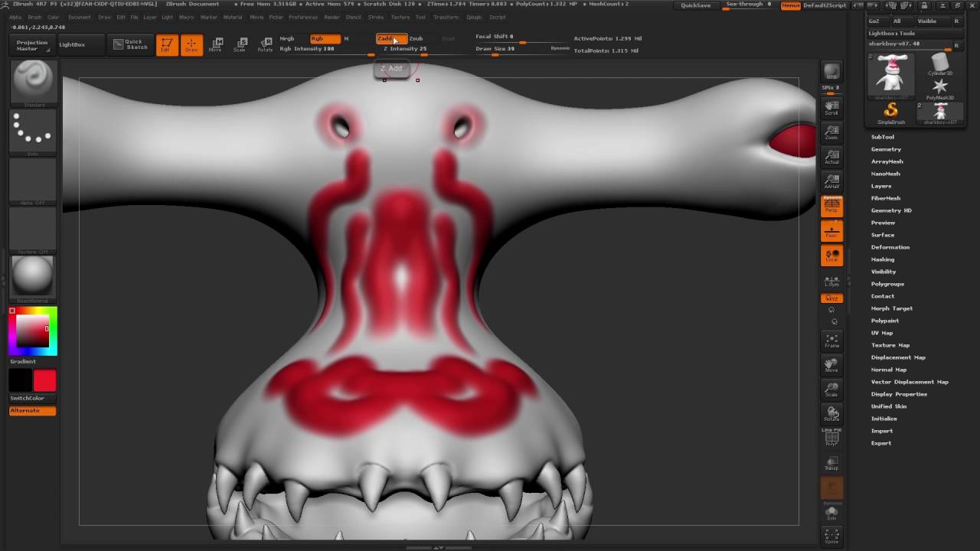Expand the Geometry section

point(886,149)
